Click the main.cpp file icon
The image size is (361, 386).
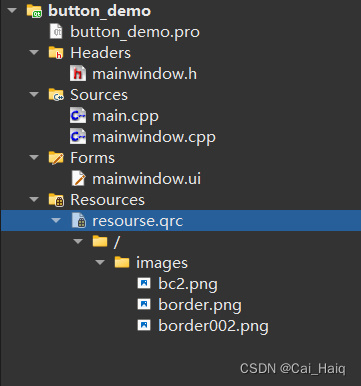78,116
